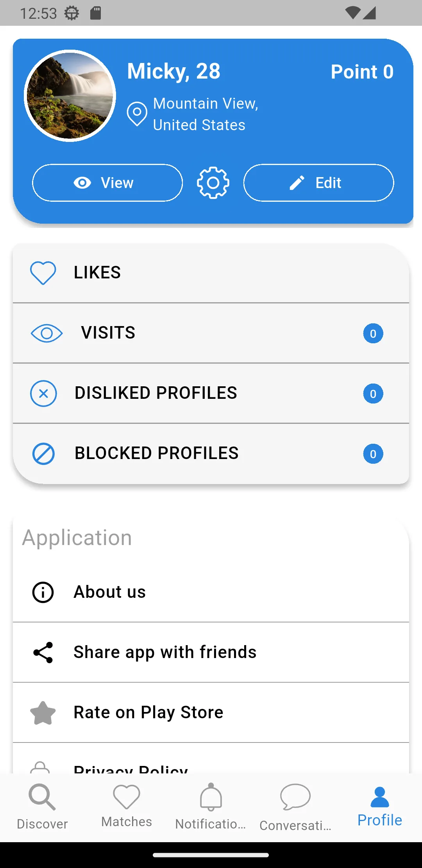Click the Edit profile button
The width and height of the screenshot is (422, 868).
[318, 183]
